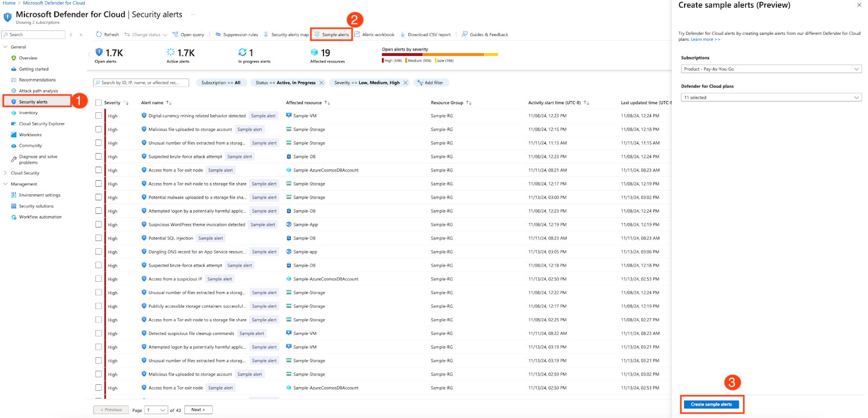Viewport: 868px width, 418px height.
Task: Follow the Learn more link
Action: [705, 40]
